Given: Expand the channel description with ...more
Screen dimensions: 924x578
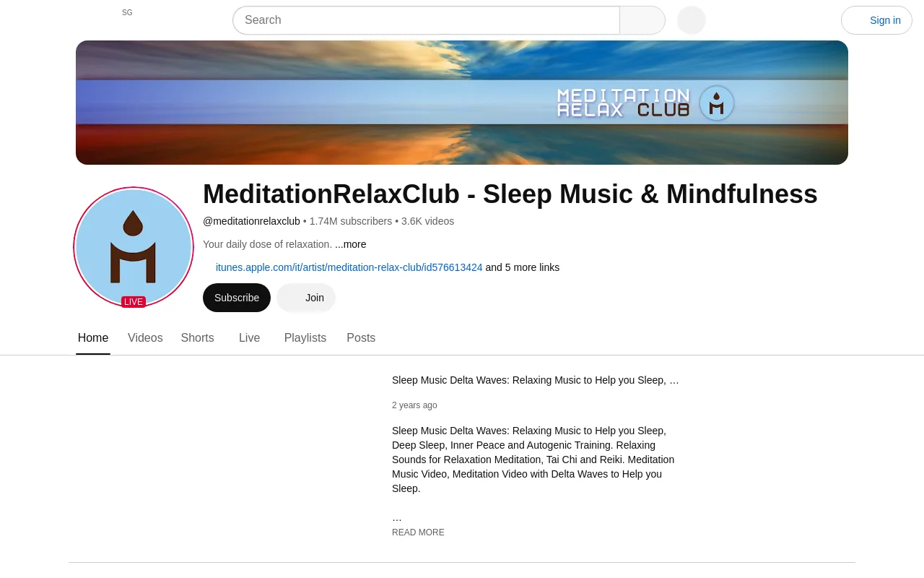Looking at the screenshot, I should coord(350,244).
